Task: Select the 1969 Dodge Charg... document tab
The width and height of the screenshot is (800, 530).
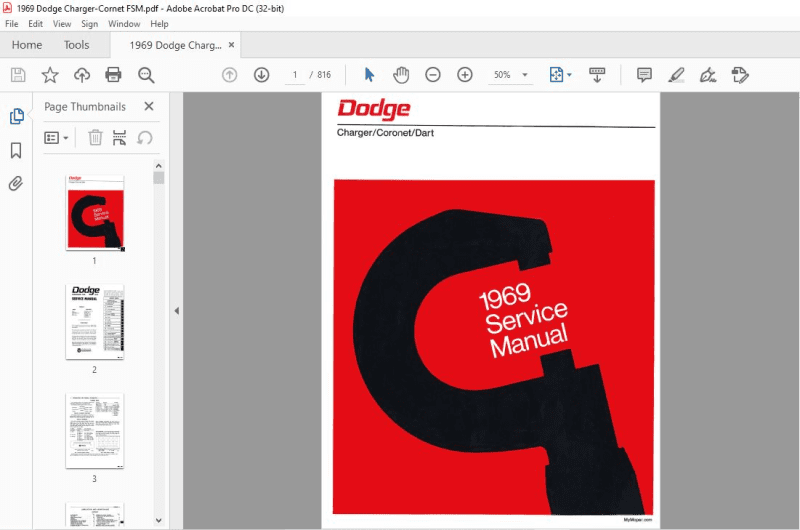Action: pyautogui.click(x=176, y=45)
